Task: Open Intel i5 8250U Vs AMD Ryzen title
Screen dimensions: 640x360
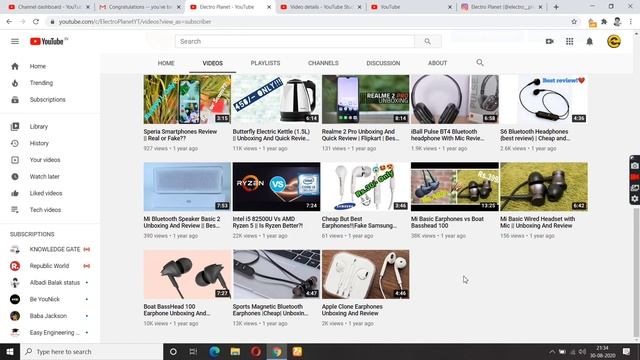Action: tap(268, 222)
